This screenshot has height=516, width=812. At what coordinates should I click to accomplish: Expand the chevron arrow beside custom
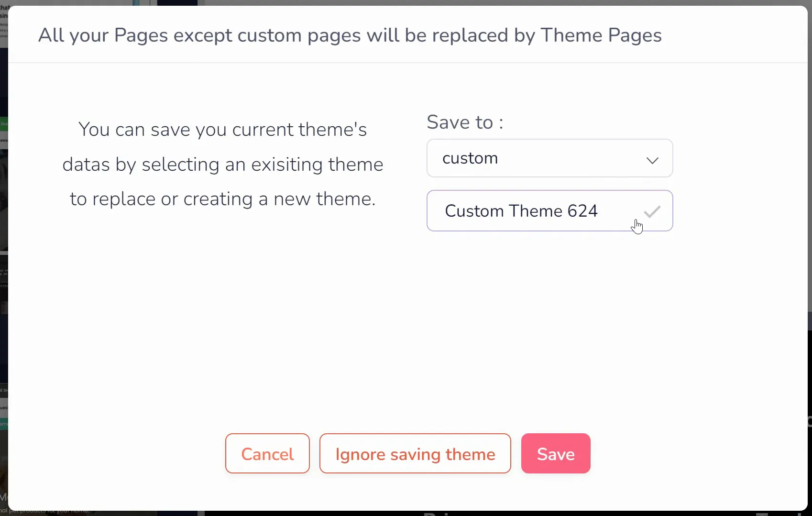coord(652,160)
